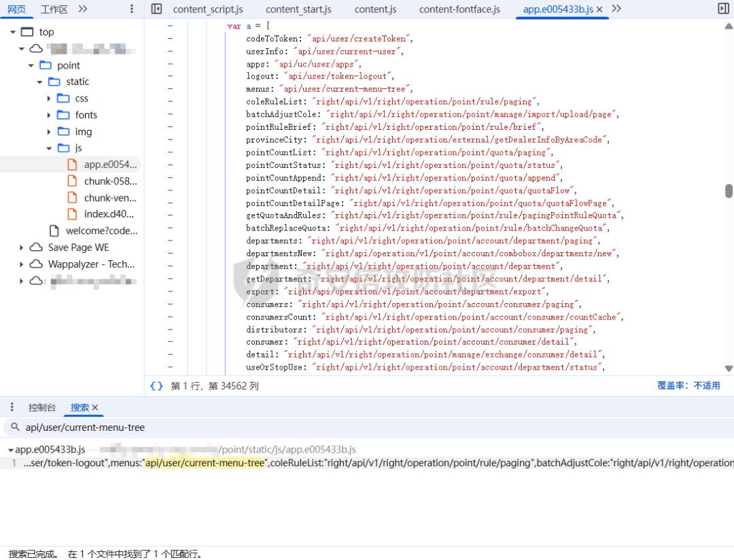This screenshot has height=560, width=734.
Task: Collapse the static folder
Action: (40, 82)
